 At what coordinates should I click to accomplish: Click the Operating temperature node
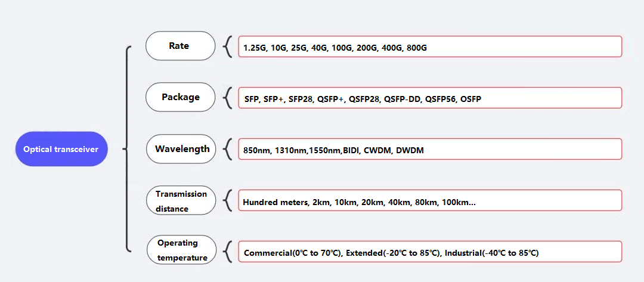(181, 250)
